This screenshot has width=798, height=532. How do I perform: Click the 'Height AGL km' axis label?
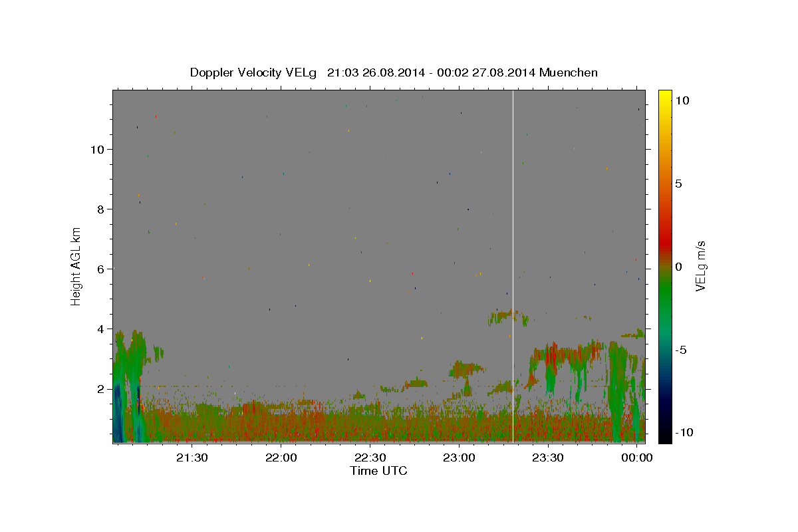coord(76,266)
